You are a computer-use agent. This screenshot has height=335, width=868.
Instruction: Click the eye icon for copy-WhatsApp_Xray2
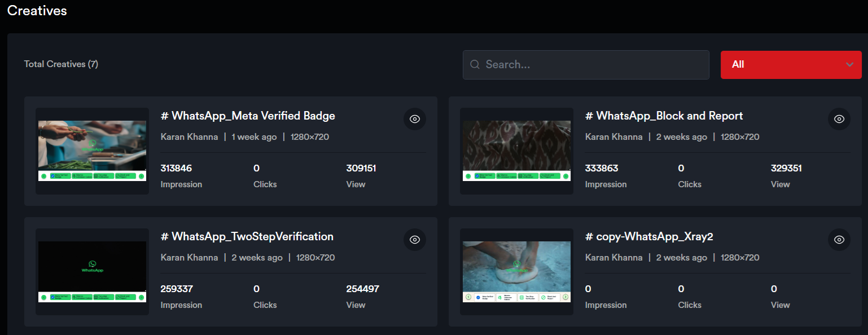(x=839, y=240)
